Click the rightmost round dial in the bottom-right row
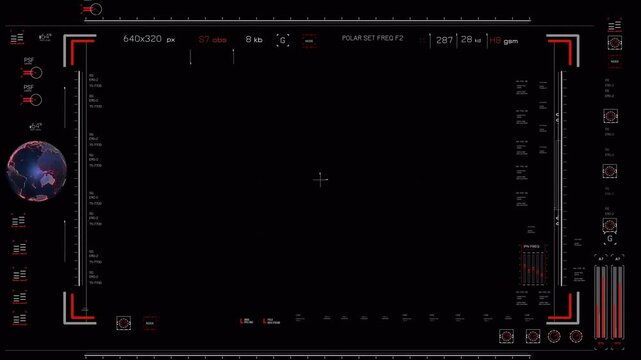 [x=576, y=336]
